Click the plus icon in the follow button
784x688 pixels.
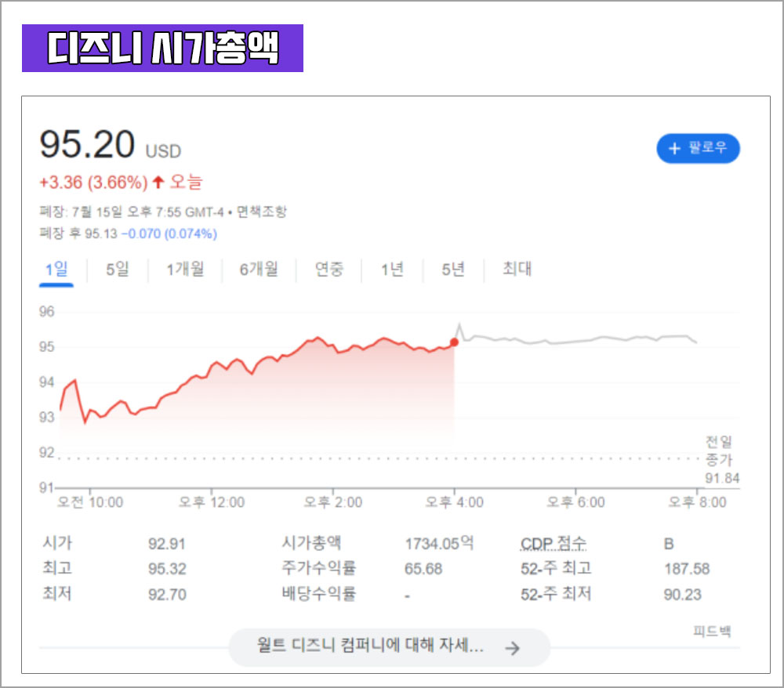tap(674, 148)
